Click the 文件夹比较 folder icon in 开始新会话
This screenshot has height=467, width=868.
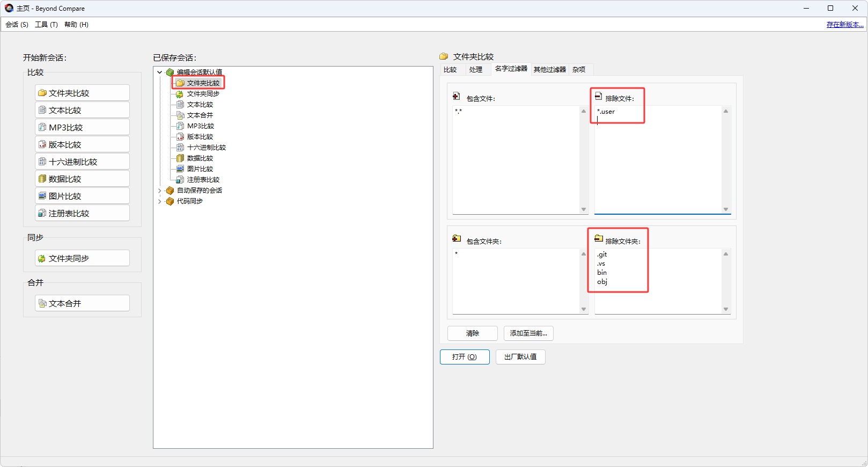[42, 93]
